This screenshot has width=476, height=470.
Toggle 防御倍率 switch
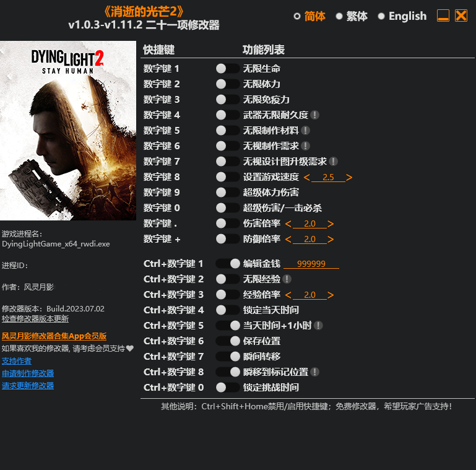(228, 239)
